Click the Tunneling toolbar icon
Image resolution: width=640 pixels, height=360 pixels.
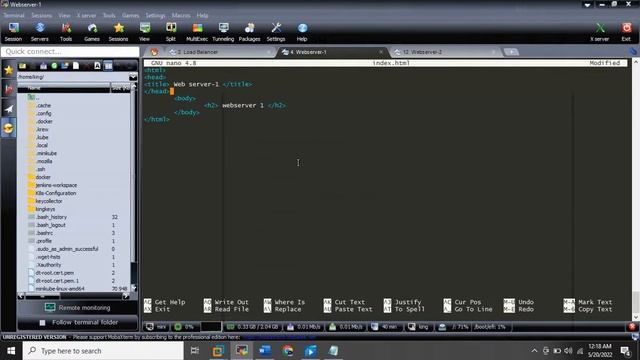coord(223,32)
